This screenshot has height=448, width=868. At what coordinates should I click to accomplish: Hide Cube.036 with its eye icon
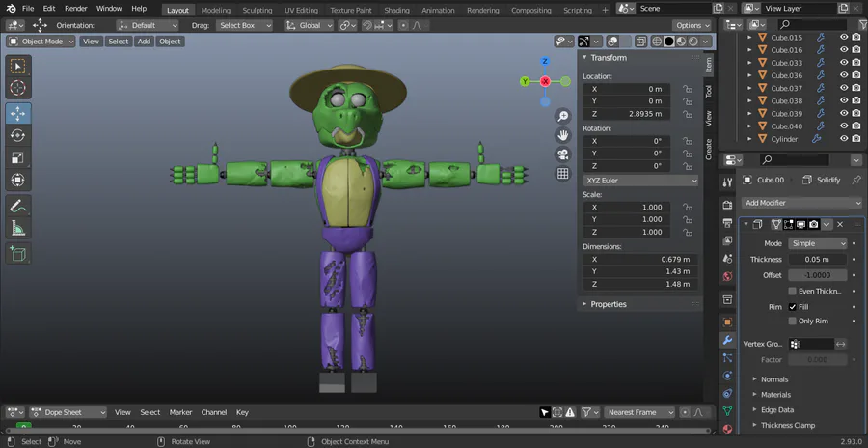(844, 75)
